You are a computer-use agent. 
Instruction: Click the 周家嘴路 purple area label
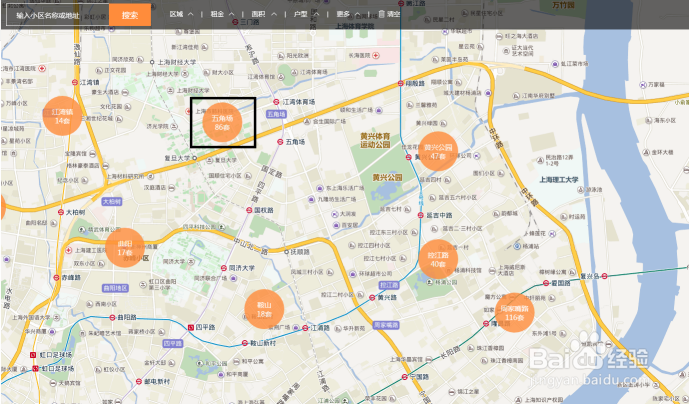coord(386,325)
